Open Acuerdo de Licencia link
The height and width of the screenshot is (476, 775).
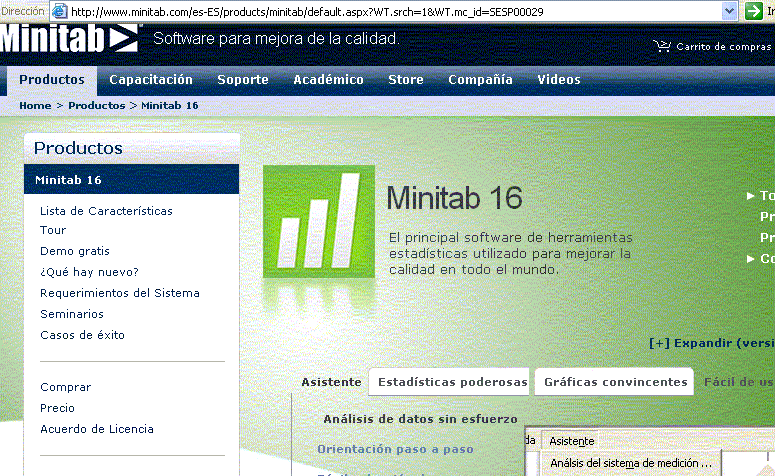tap(97, 429)
